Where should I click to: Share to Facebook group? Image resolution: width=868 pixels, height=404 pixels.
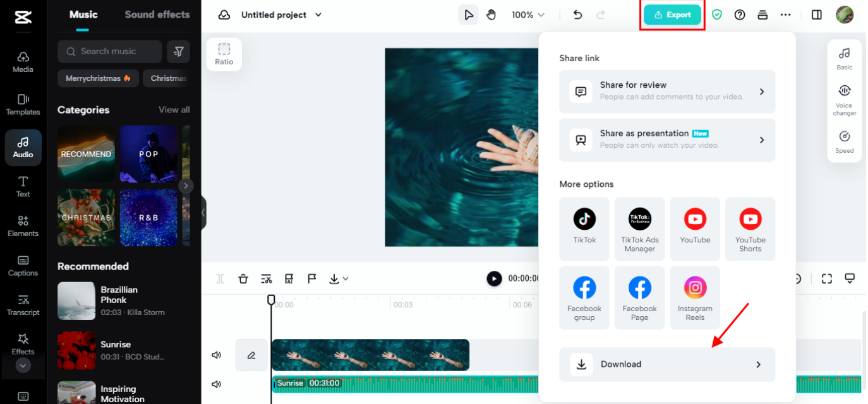tap(584, 297)
